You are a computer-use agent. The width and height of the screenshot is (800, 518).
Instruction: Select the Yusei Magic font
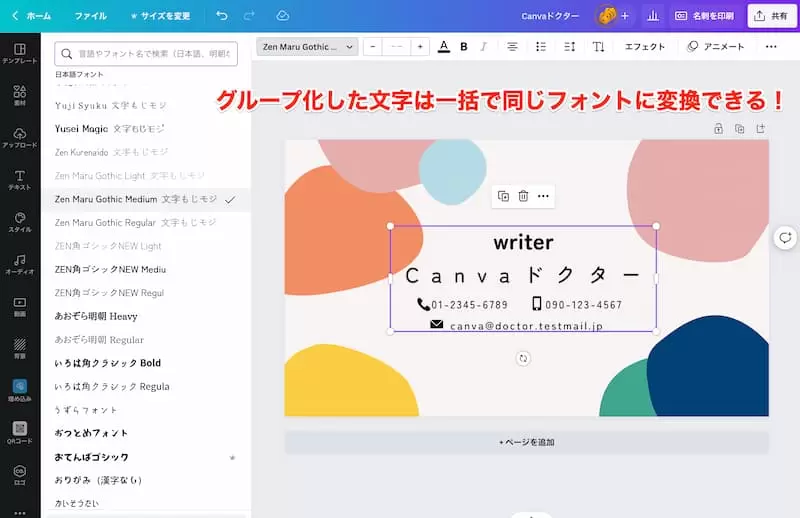tap(145, 129)
